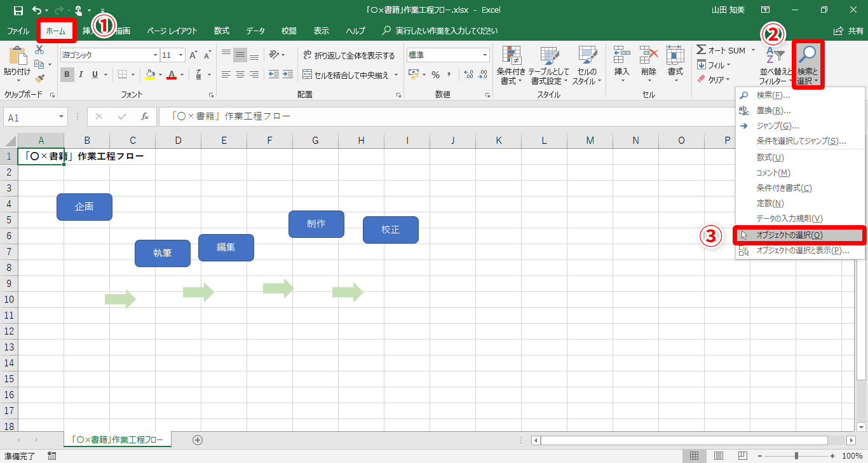Increase decimal places
868x463 pixels.
tap(468, 74)
